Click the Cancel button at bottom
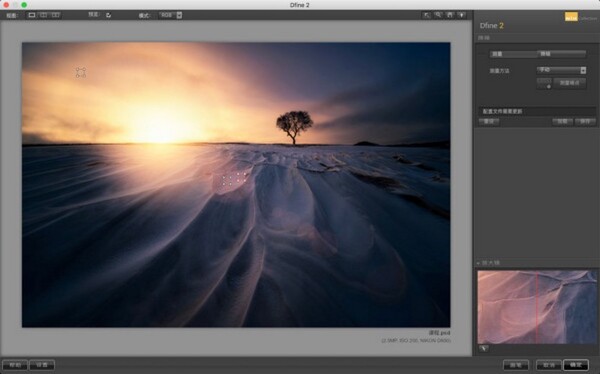 click(x=549, y=365)
